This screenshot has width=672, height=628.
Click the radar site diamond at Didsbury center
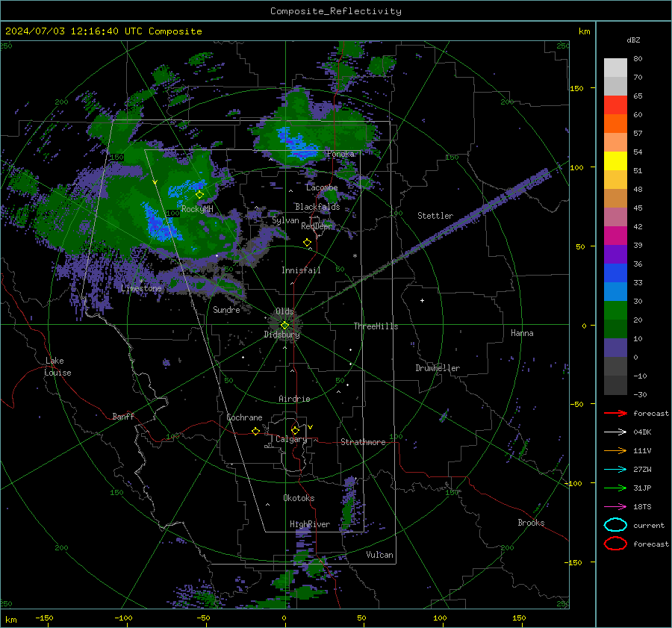pos(284,325)
